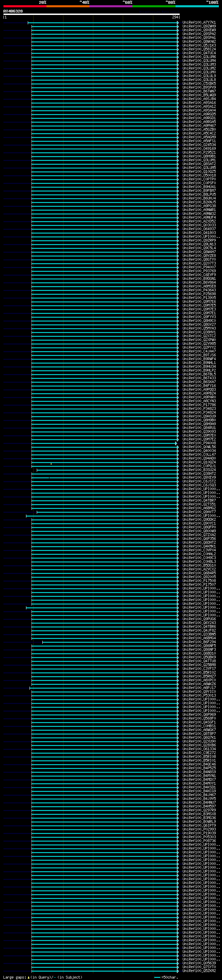Select the query name AV406328

(x=13, y=11)
